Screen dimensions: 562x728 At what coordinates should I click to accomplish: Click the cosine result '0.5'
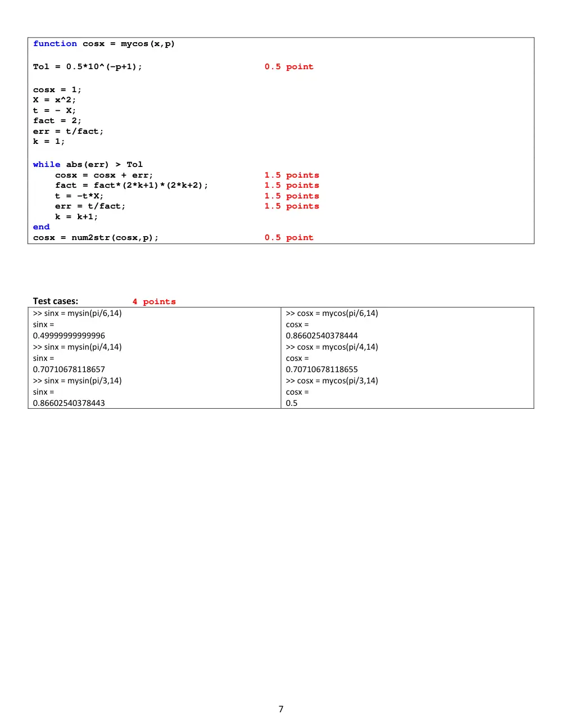292,403
